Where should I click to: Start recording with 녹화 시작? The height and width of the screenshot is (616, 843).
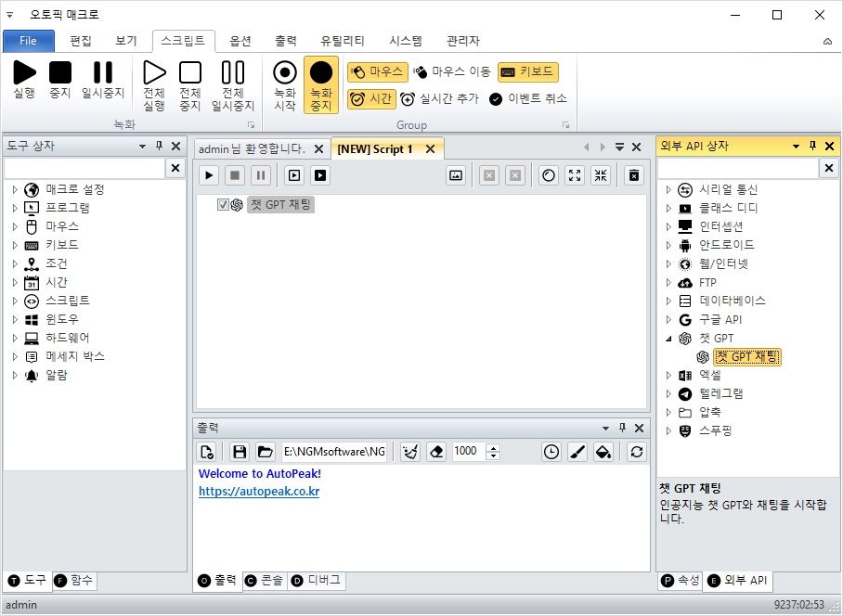pyautogui.click(x=285, y=86)
